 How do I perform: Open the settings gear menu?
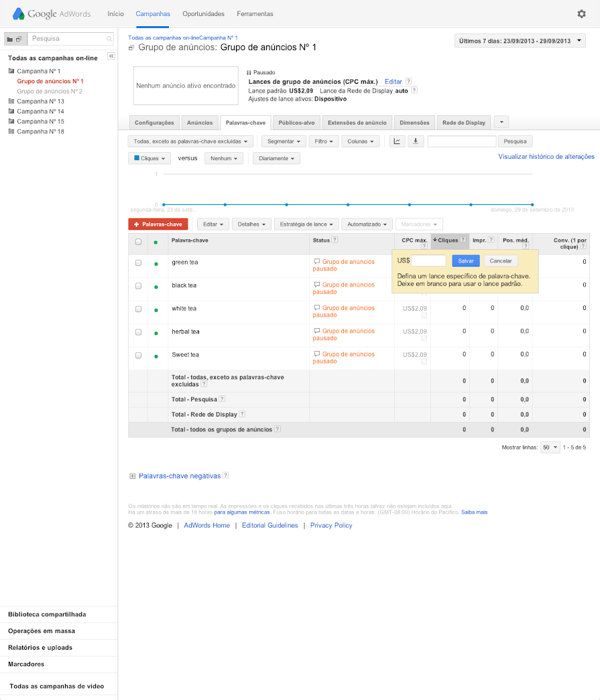coord(581,14)
